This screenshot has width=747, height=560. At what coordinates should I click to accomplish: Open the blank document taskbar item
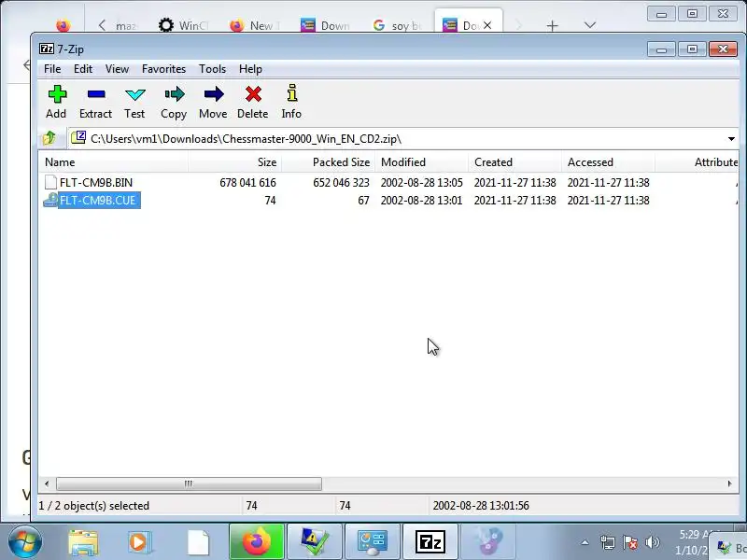(198, 542)
